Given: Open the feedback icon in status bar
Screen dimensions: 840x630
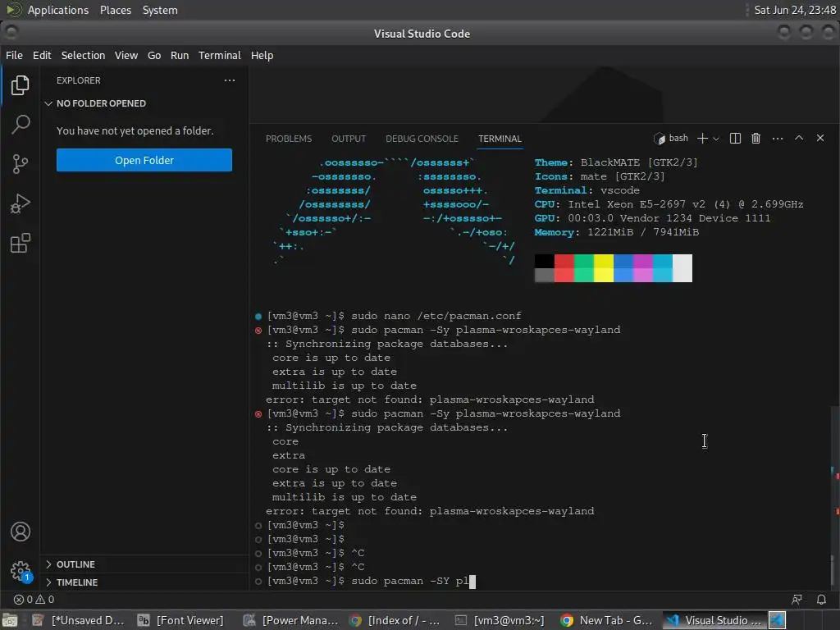Looking at the screenshot, I should (797, 600).
